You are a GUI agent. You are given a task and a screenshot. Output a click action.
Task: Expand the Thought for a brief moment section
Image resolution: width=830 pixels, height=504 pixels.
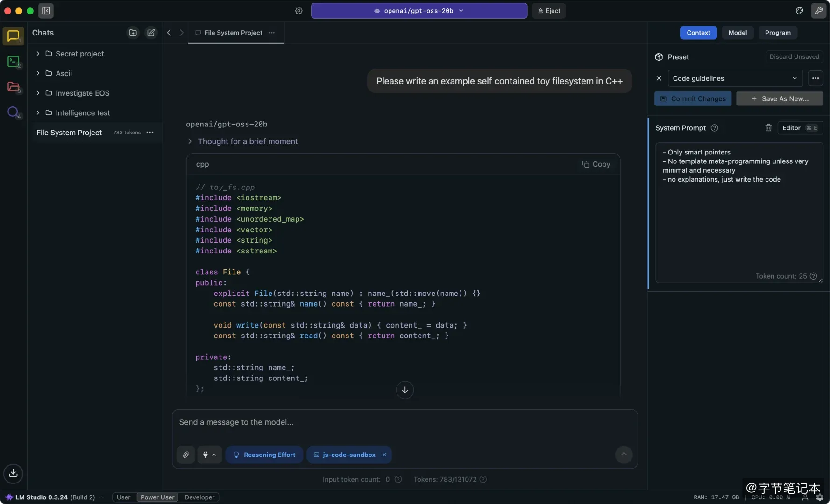(x=242, y=141)
